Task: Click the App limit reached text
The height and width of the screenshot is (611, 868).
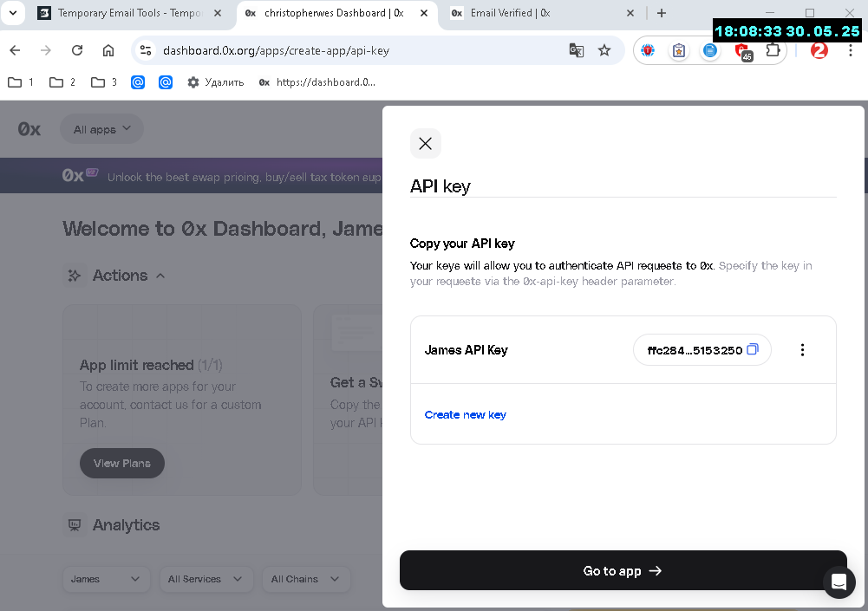Action: tap(136, 365)
